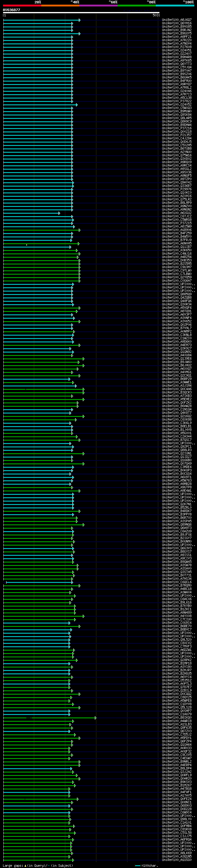This screenshot has width=197, height=868.
Task: Click the orange ~40% identity legend segment
Action: [61, 6]
